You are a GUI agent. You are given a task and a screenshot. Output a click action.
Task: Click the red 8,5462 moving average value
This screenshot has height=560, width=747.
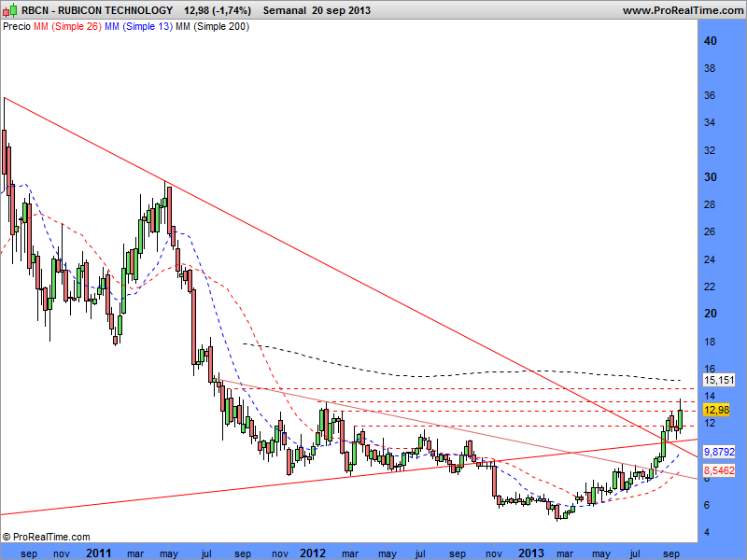tap(719, 470)
